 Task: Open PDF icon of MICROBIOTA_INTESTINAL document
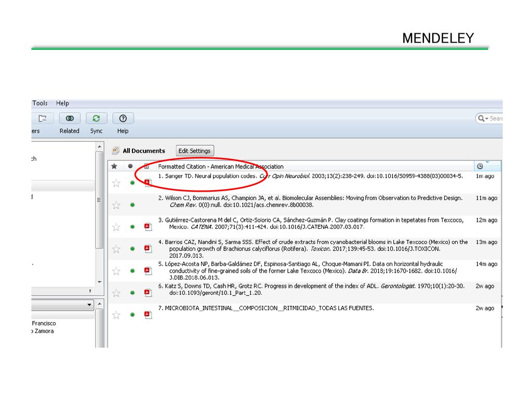click(148, 315)
